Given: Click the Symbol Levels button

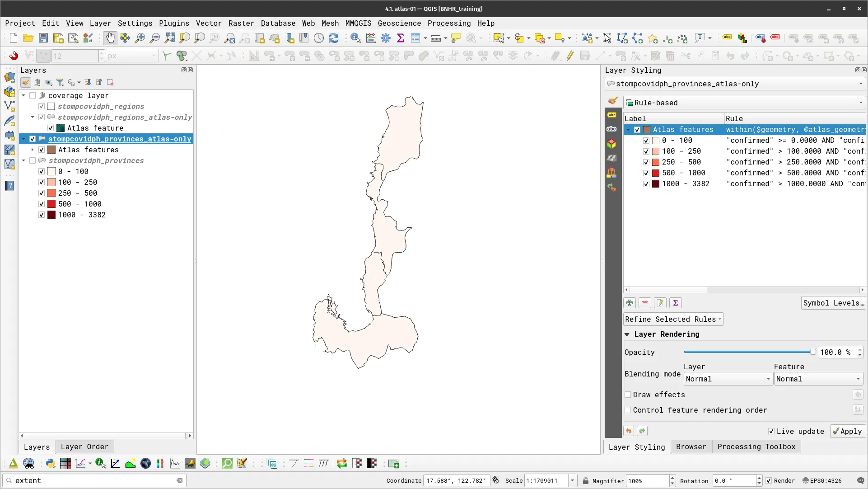Looking at the screenshot, I should (833, 303).
